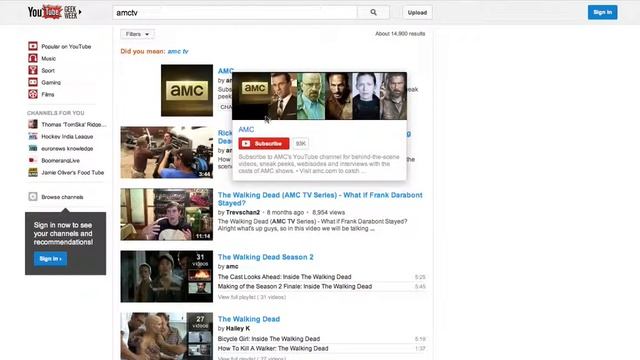This screenshot has height=360, width=640.
Task: Play 'The Cast Looks Ahead' playlist entry
Action: coord(284,277)
